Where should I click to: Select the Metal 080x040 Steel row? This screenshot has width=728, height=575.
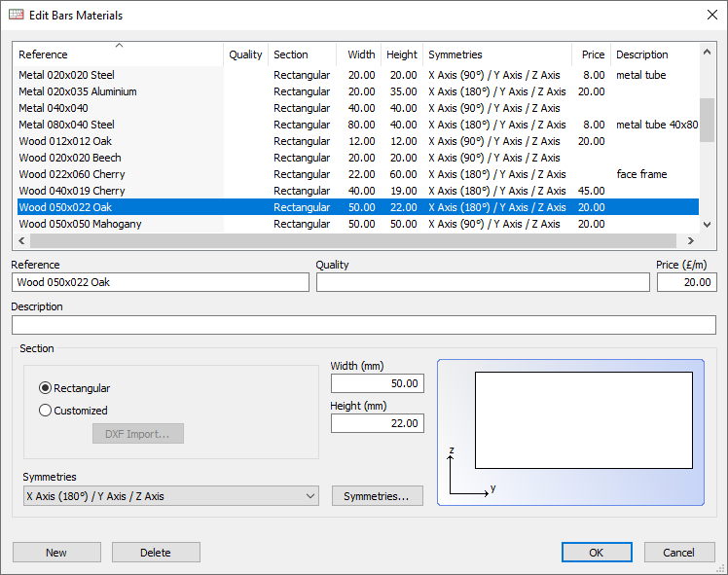(358, 125)
